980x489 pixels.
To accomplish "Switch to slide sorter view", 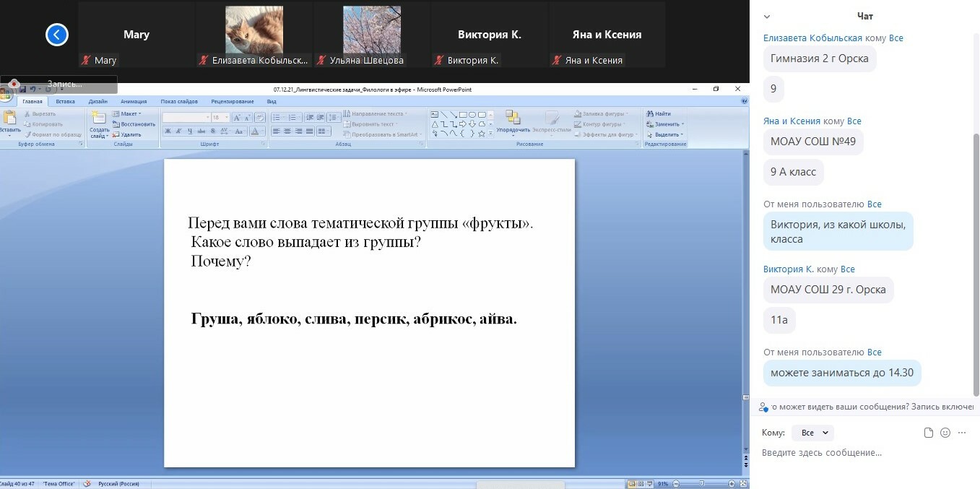I will tap(641, 484).
